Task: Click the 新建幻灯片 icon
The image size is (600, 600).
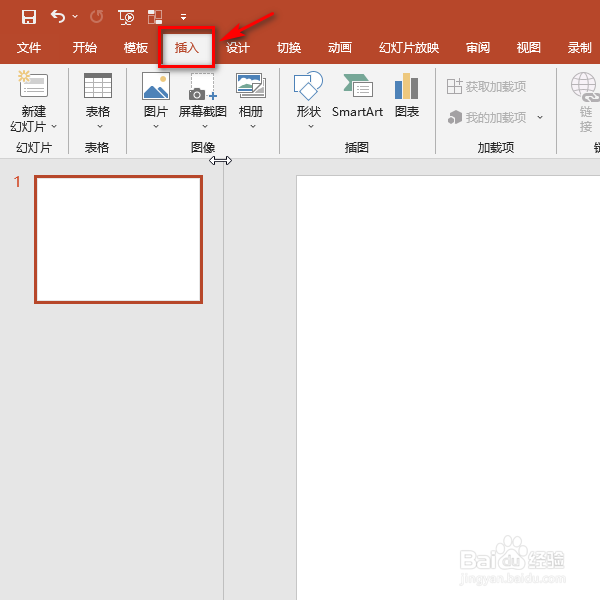Action: tap(33, 84)
